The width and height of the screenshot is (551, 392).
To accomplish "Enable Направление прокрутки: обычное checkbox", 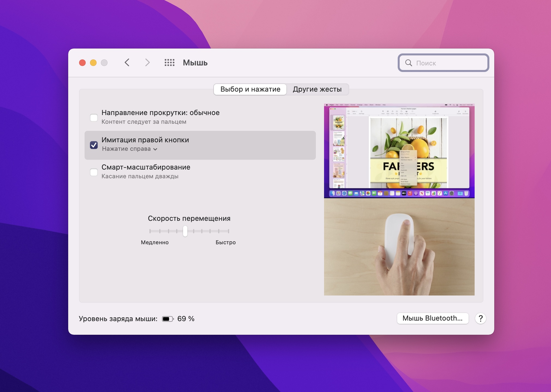I will (x=94, y=117).
